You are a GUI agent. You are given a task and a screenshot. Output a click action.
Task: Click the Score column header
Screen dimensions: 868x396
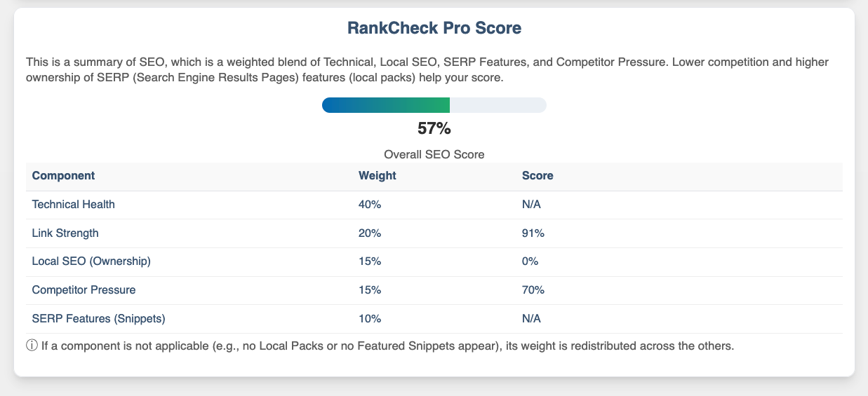(538, 175)
